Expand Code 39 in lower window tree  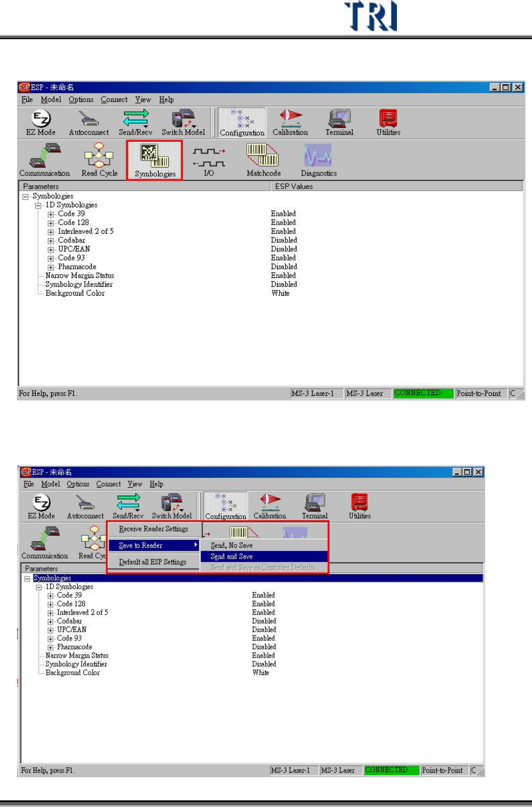[x=50, y=596]
